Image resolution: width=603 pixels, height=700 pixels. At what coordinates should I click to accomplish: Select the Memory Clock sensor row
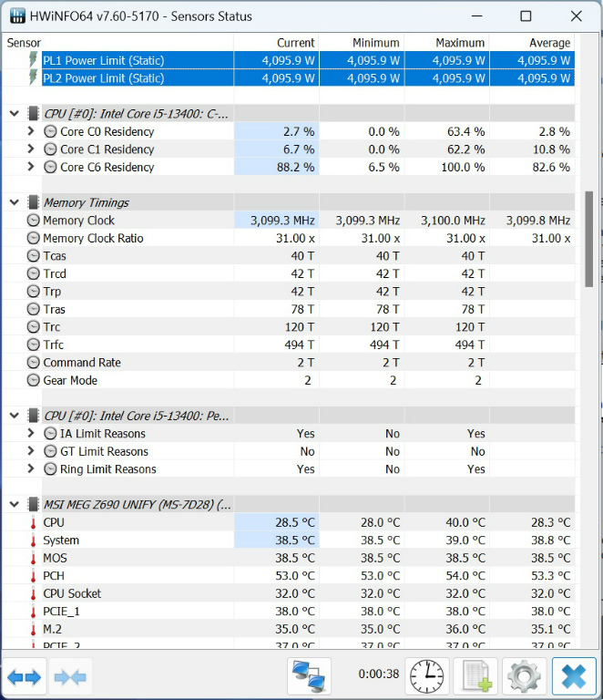click(x=289, y=220)
